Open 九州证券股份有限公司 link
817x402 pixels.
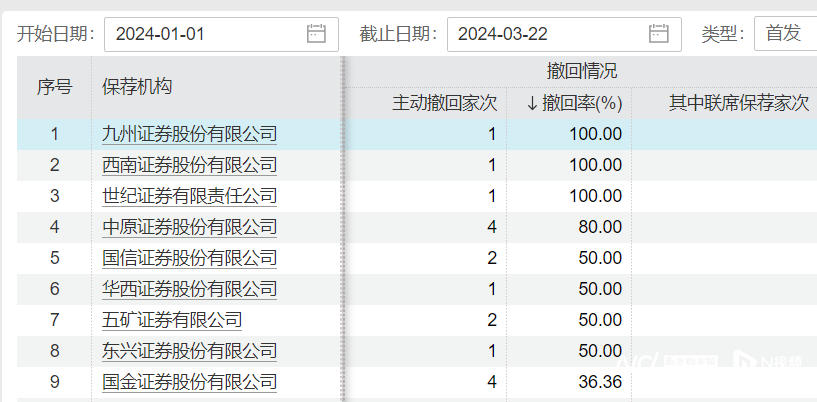(x=190, y=134)
